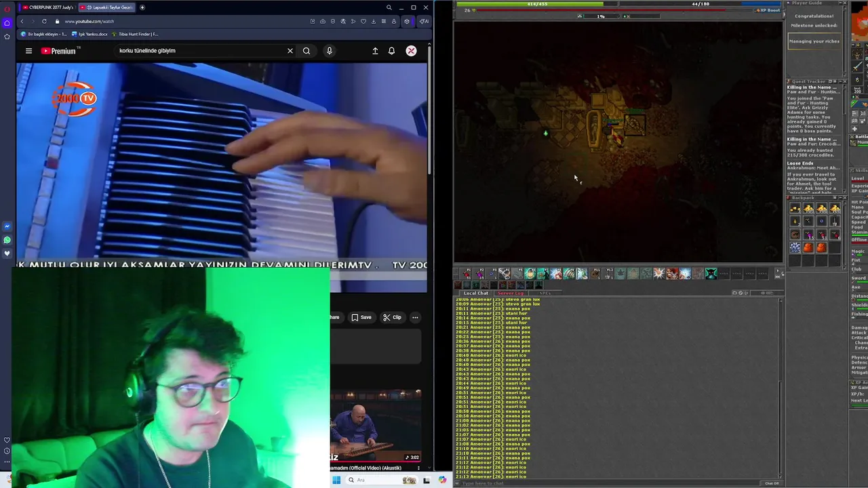Click the YouTube Premium logo
This screenshot has height=488, width=868.
[x=60, y=51]
